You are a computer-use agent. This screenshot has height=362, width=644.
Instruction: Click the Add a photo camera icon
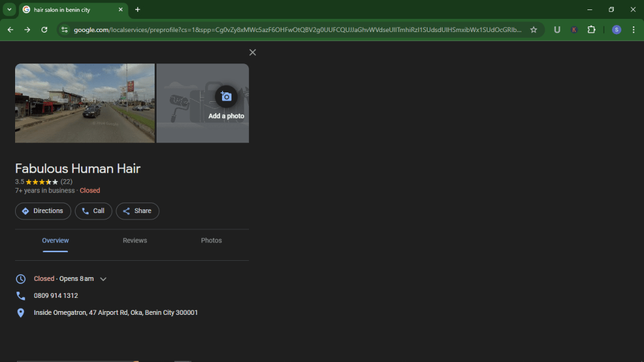[x=226, y=97]
